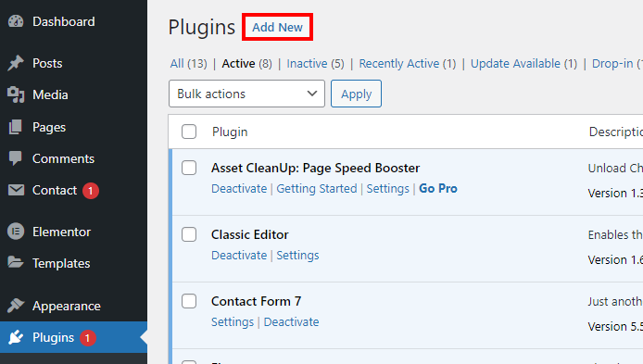Toggle the select-all Plugin header checkbox
Viewport: 643px width, 364px height.
click(x=189, y=132)
